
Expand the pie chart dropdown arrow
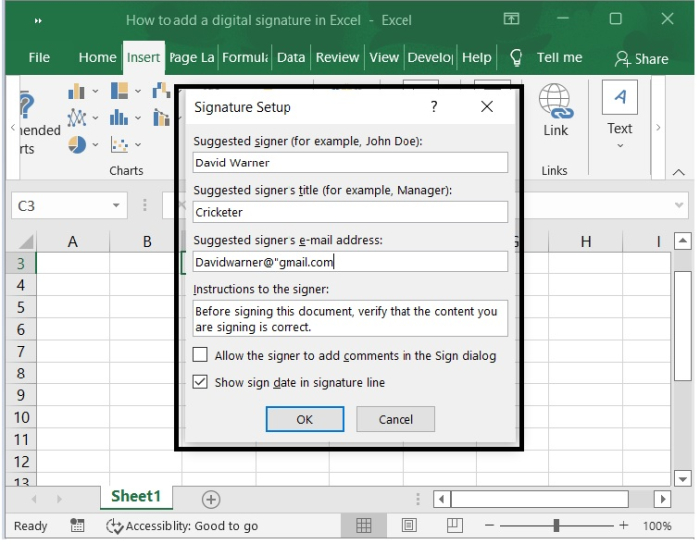click(x=95, y=145)
